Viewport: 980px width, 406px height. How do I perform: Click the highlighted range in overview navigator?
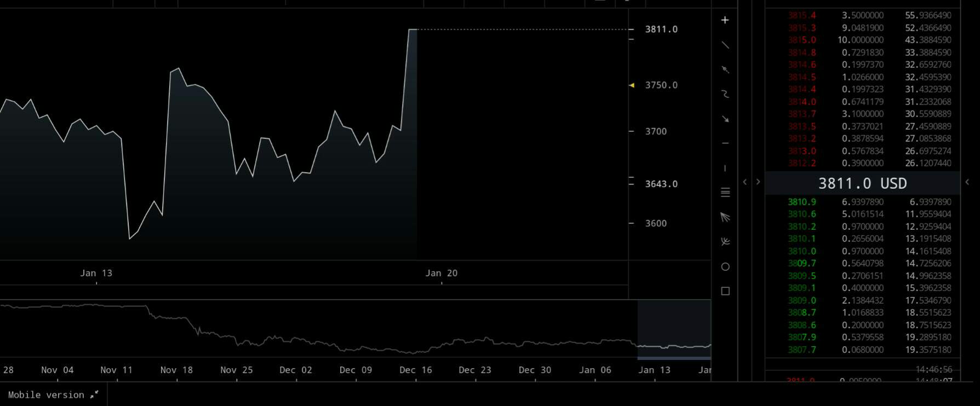click(674, 329)
